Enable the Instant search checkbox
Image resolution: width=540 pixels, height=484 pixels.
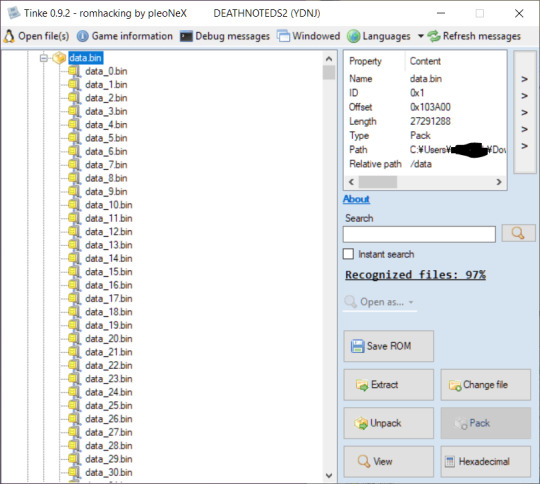[348, 254]
